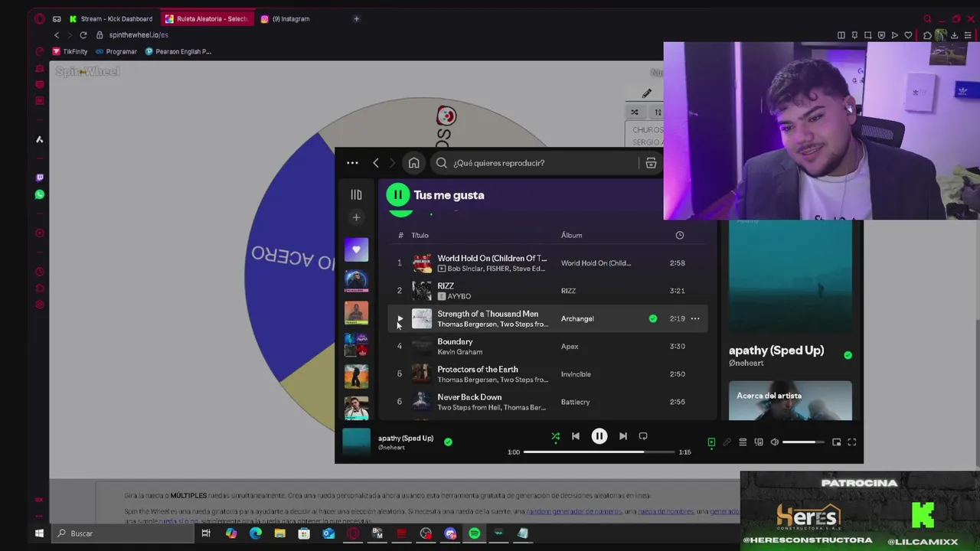Pause playback from the 'Tus me gusta' header

point(398,195)
